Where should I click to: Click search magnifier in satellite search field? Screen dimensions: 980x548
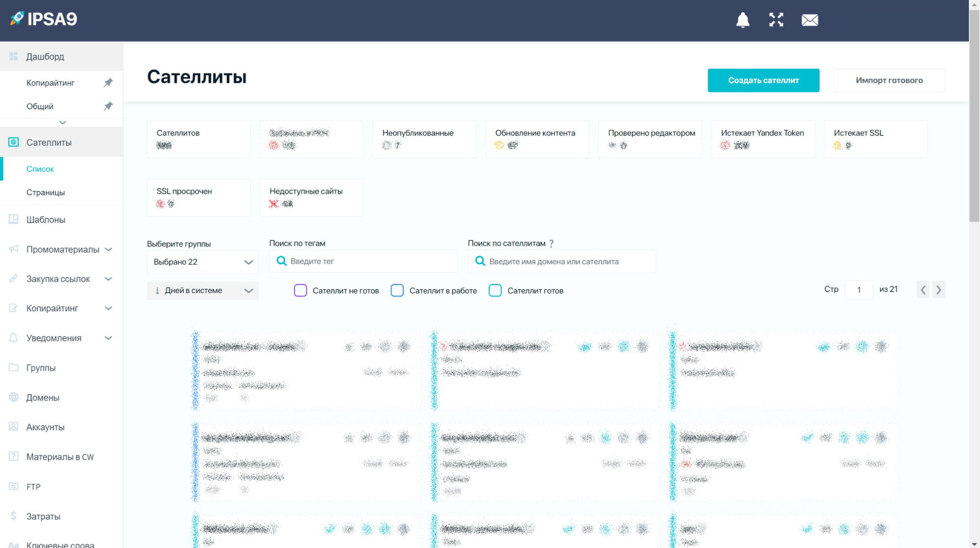click(480, 261)
